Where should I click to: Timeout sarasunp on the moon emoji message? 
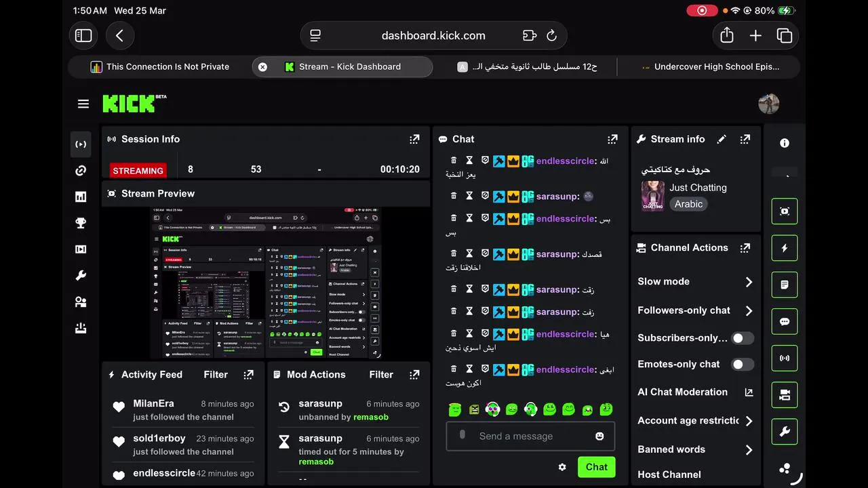pyautogui.click(x=469, y=196)
